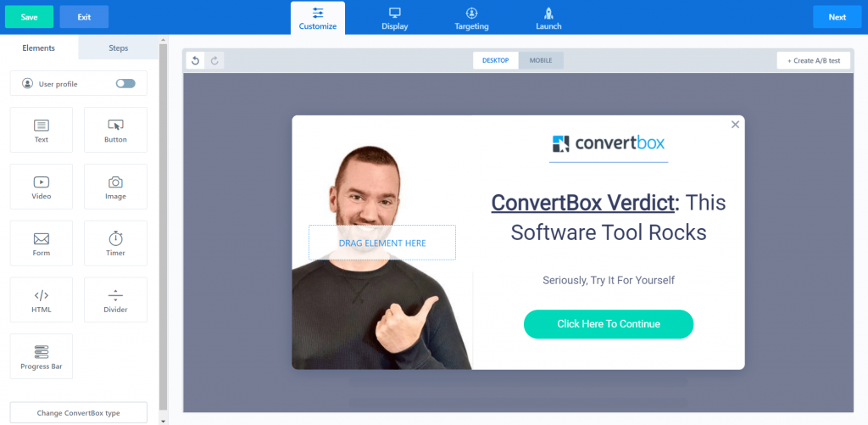Click the redo arrow icon
The image size is (868, 425).
[x=214, y=61]
